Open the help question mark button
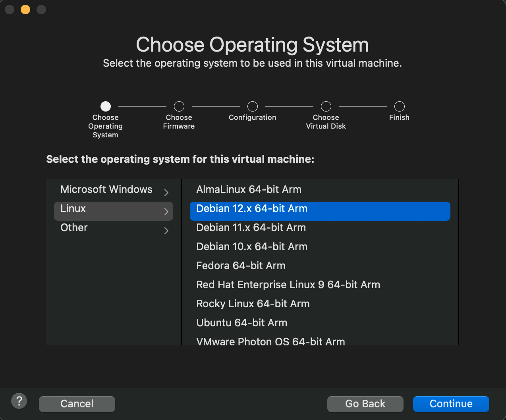 pos(19,401)
